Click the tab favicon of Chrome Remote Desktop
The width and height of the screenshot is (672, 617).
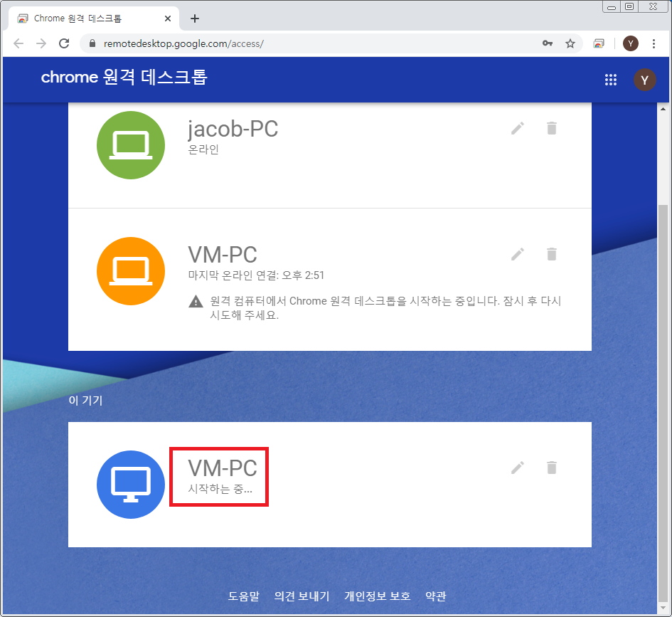click(x=22, y=19)
